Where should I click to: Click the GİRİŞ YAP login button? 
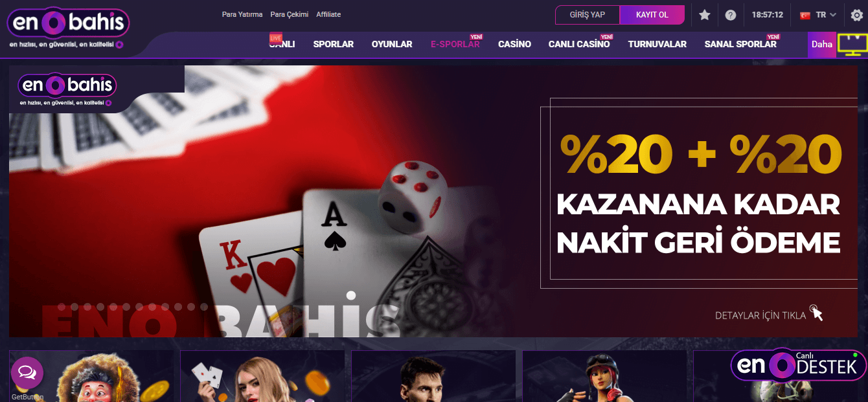(588, 15)
